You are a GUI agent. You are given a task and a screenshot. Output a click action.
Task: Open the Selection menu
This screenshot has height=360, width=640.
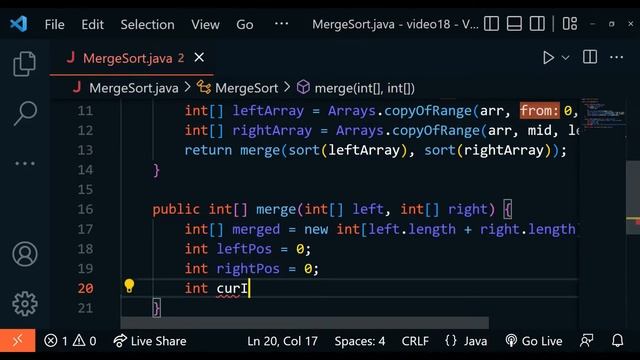[147, 24]
